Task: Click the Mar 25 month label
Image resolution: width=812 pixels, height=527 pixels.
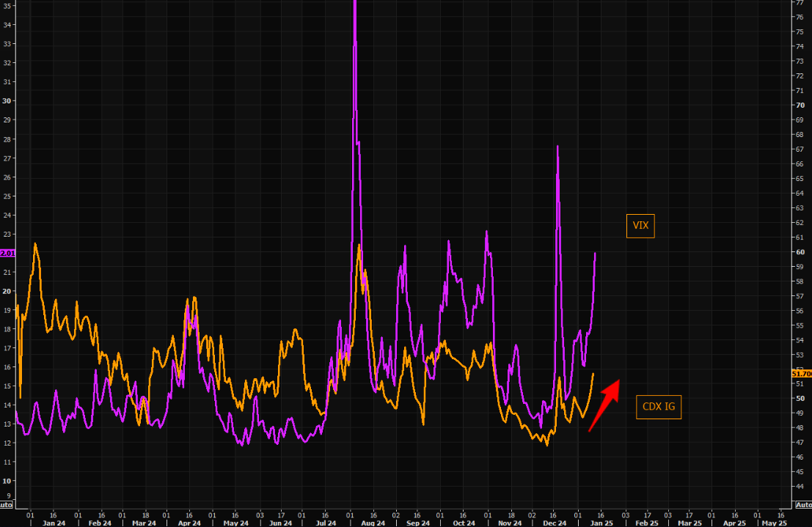Action: click(x=690, y=523)
